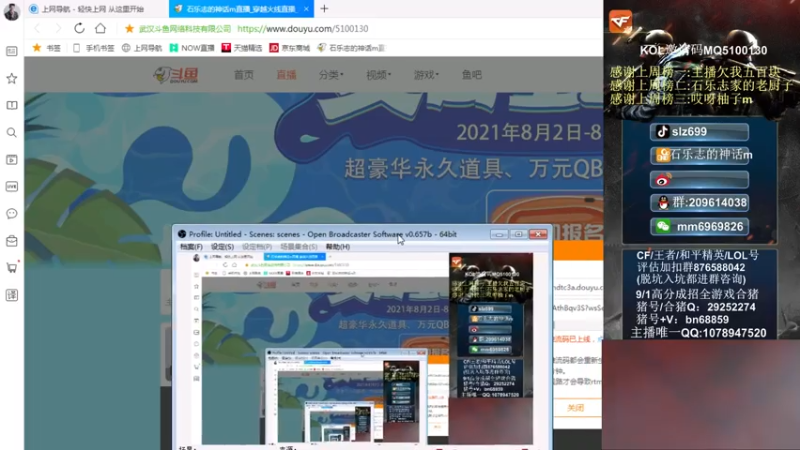Screen dimensions: 800x450
Task: Reload the current Douyu page
Action: 79,29
